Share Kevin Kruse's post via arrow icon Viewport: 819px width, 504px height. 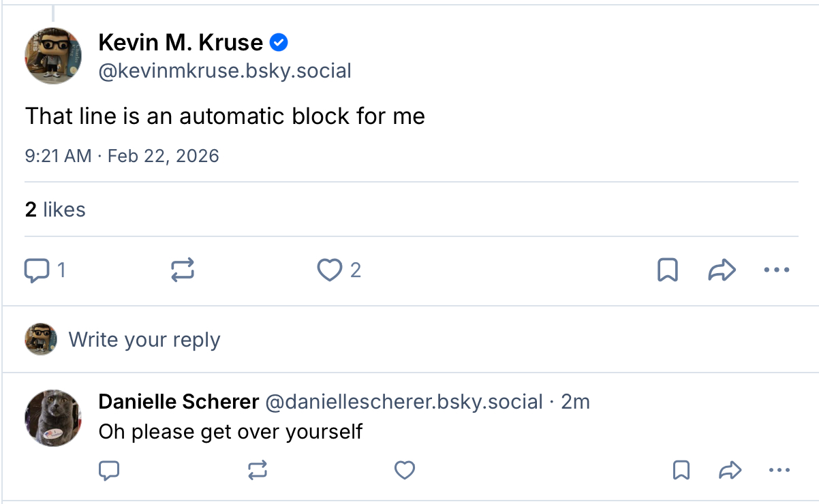coord(722,271)
